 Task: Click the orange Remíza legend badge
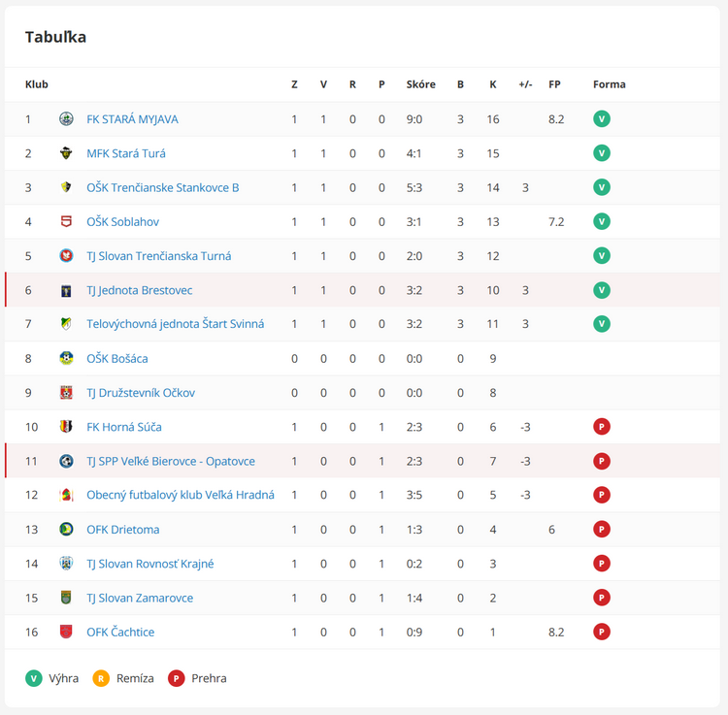point(100,678)
